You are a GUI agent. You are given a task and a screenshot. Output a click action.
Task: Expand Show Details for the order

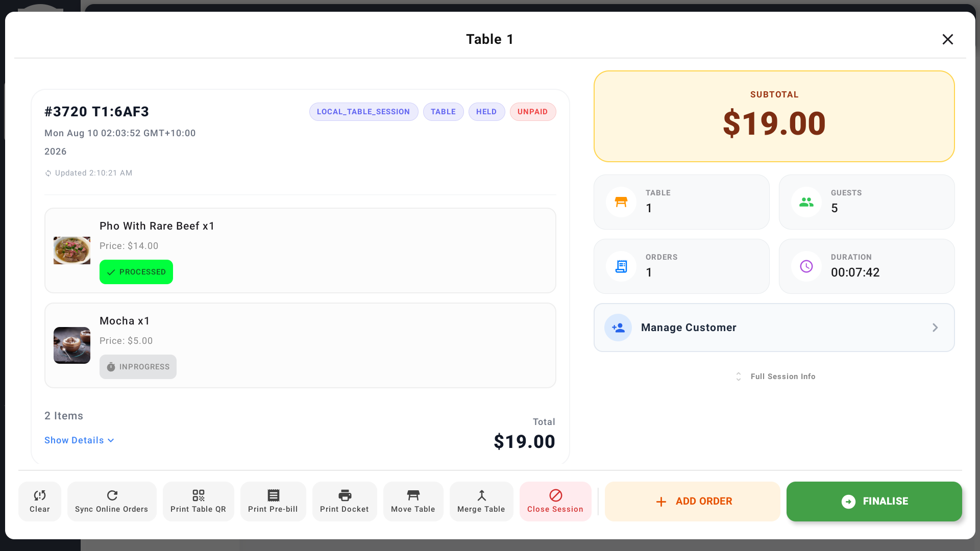(79, 440)
